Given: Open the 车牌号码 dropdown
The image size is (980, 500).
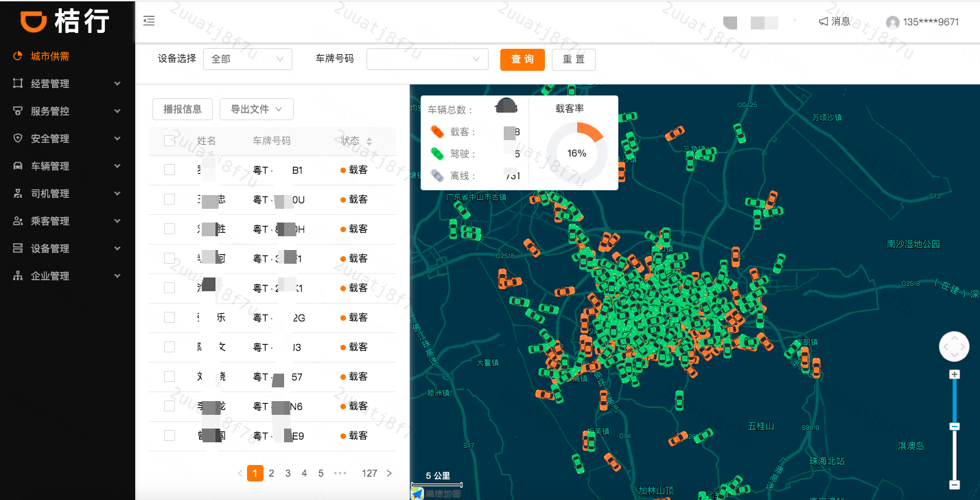Looking at the screenshot, I should (x=427, y=59).
